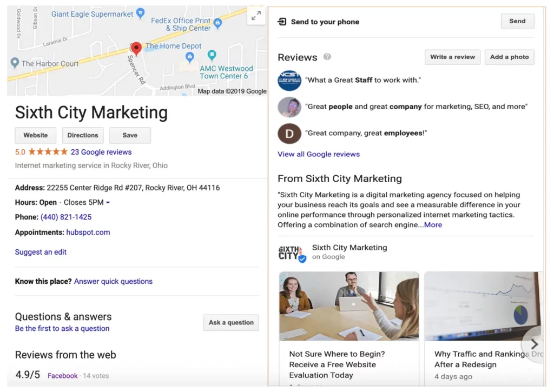This screenshot has height=392, width=554.
Task: Click The Home Depot shopping marker
Action: pos(190,57)
